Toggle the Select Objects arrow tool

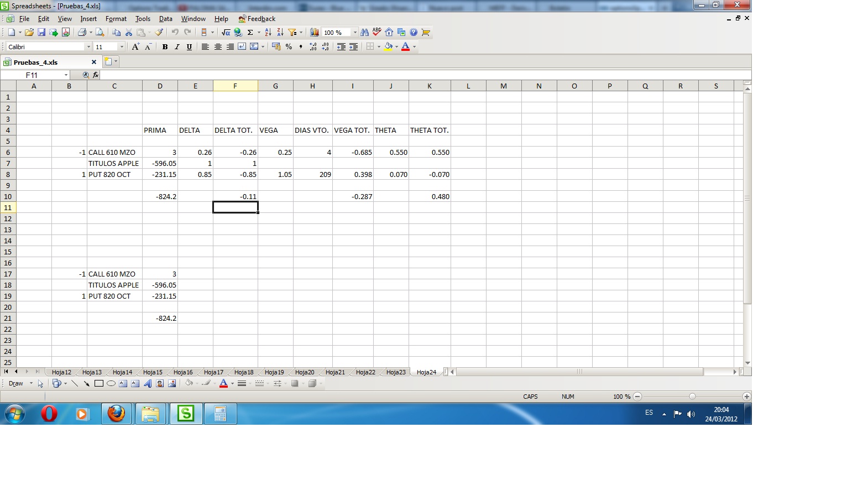[40, 383]
